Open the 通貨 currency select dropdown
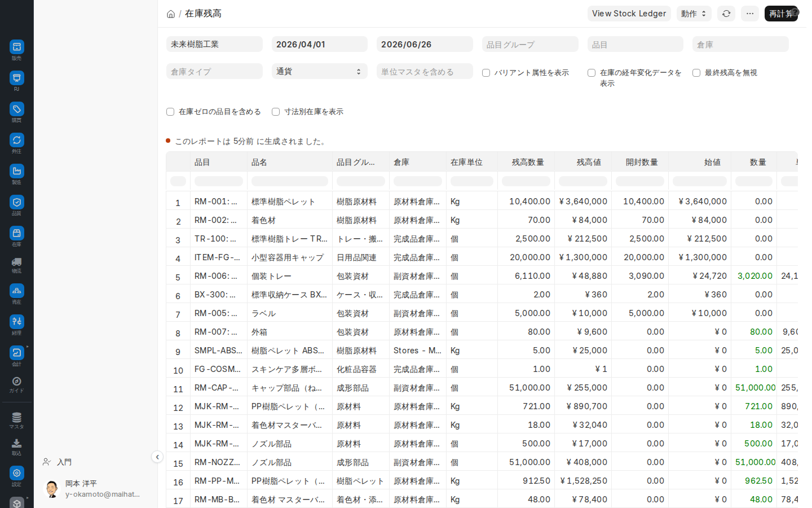812x508 pixels. (320, 72)
